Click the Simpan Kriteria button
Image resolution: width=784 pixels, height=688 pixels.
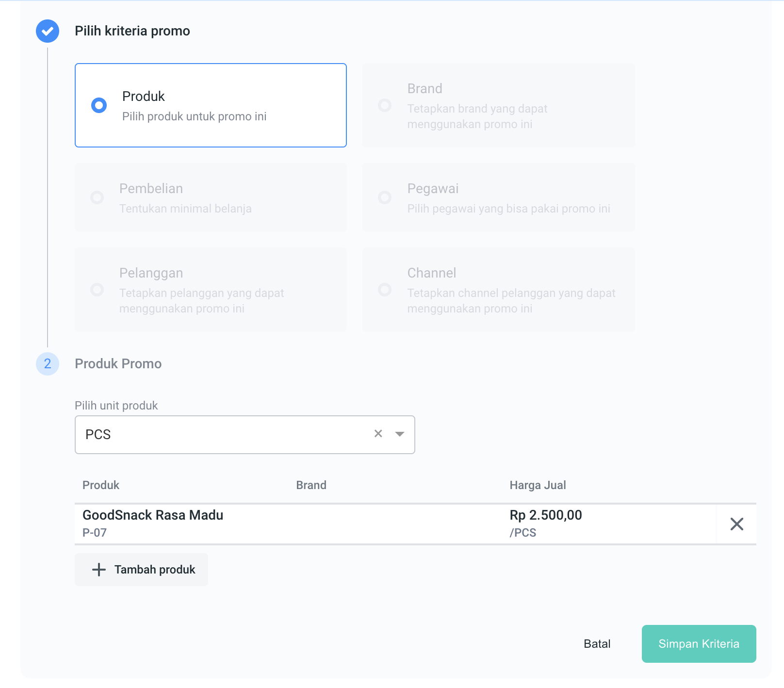tap(699, 644)
